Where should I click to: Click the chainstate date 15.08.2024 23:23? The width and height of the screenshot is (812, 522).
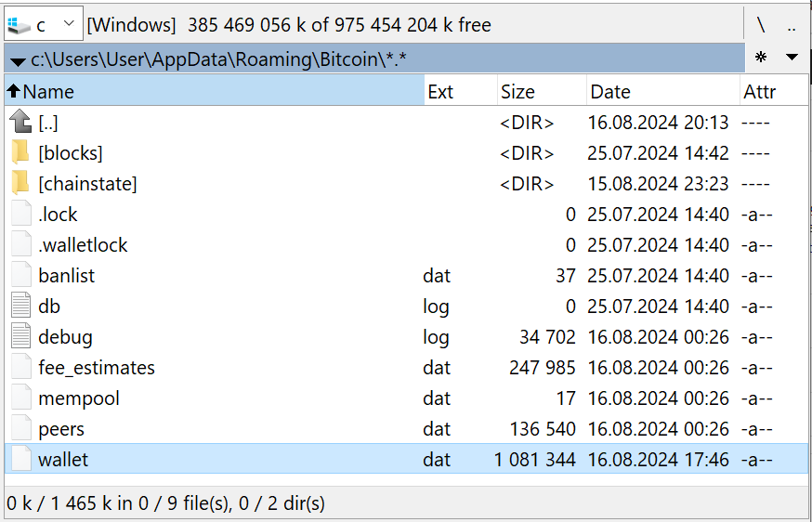pyautogui.click(x=658, y=184)
